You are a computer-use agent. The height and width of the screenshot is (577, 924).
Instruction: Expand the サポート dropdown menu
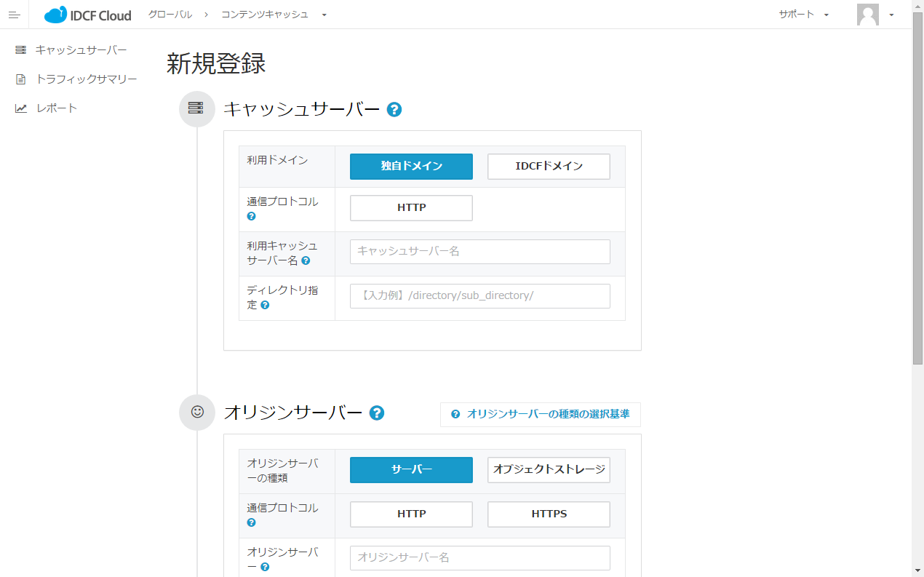coord(803,15)
